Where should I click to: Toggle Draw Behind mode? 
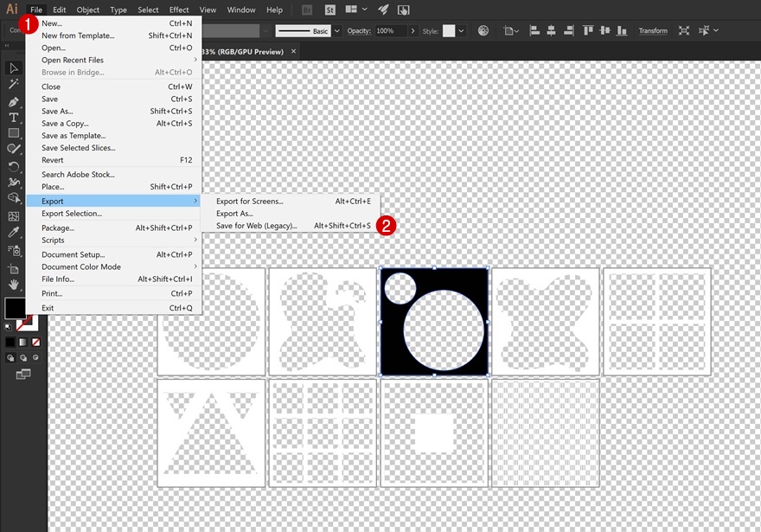tap(22, 358)
